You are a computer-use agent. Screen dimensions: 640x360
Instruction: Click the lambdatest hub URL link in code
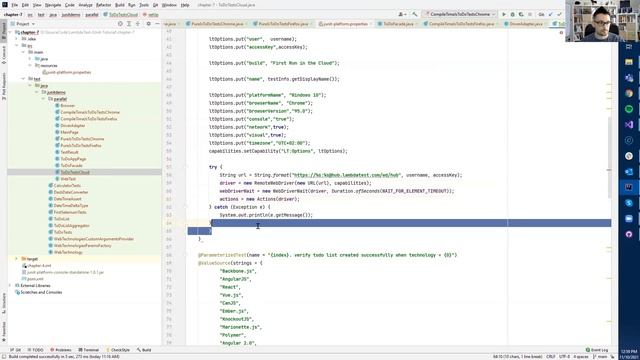[346, 175]
